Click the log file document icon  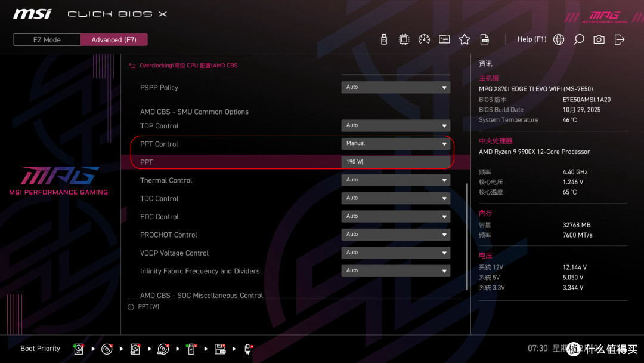tap(485, 39)
